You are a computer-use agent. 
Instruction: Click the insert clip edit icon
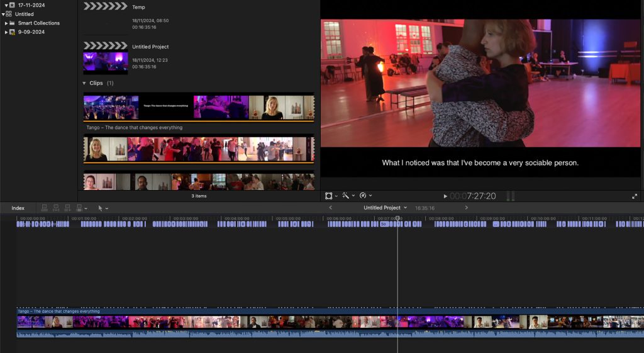click(x=56, y=208)
